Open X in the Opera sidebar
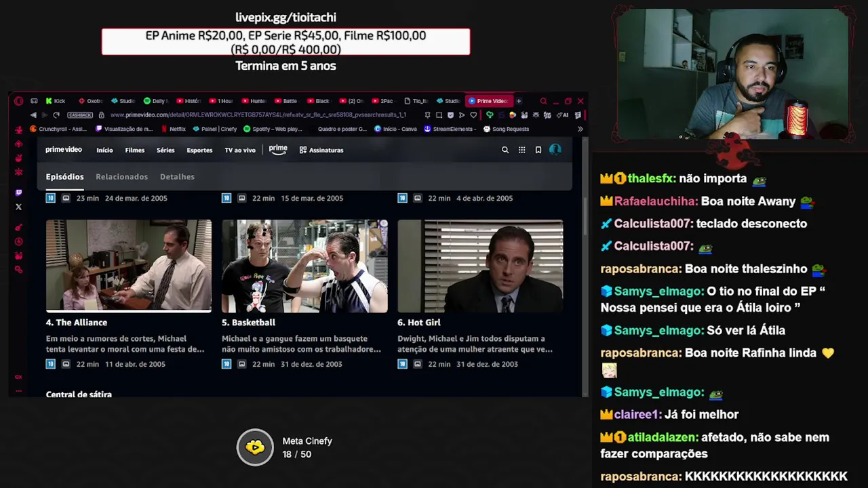Image resolution: width=868 pixels, height=488 pixels. click(x=18, y=207)
